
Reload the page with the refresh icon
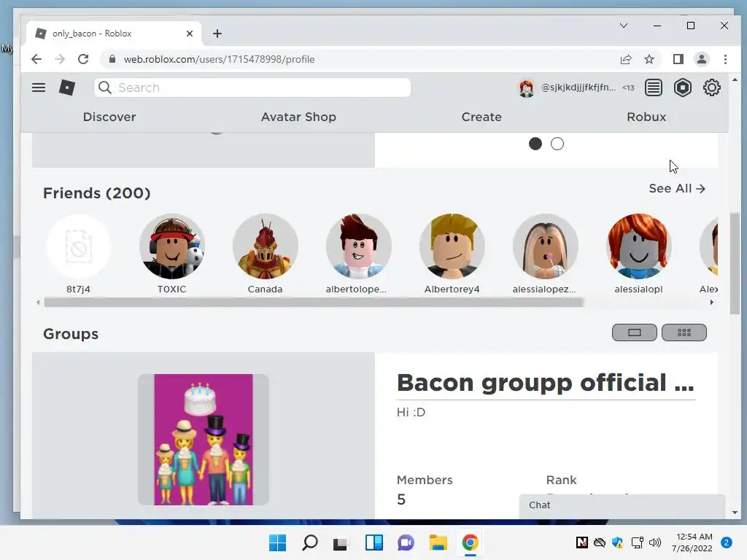(x=83, y=59)
